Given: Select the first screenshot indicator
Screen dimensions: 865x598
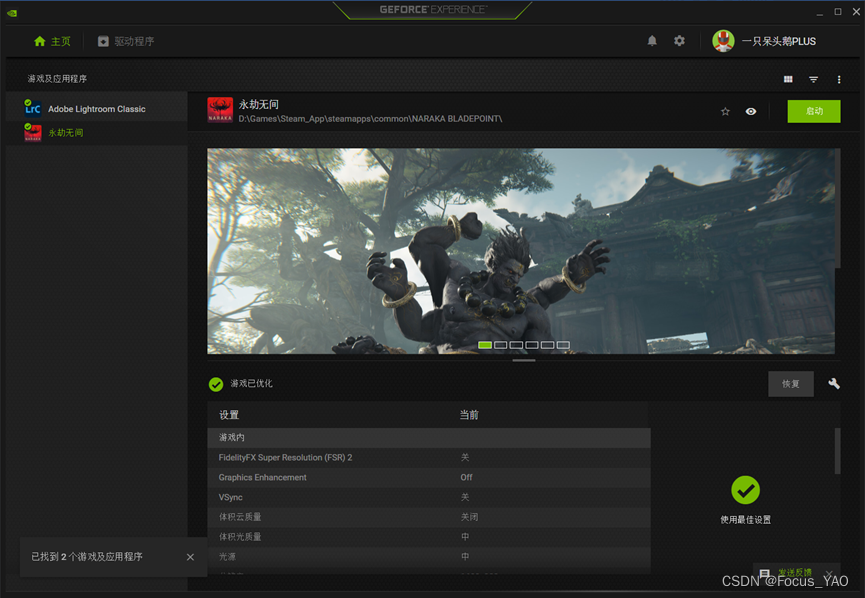Looking at the screenshot, I should [485, 345].
